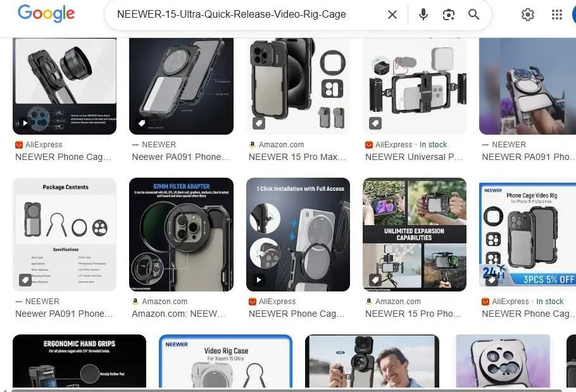576x392 pixels.
Task: Play the AliExpress video rig video thumbnail
Action: 259,279
